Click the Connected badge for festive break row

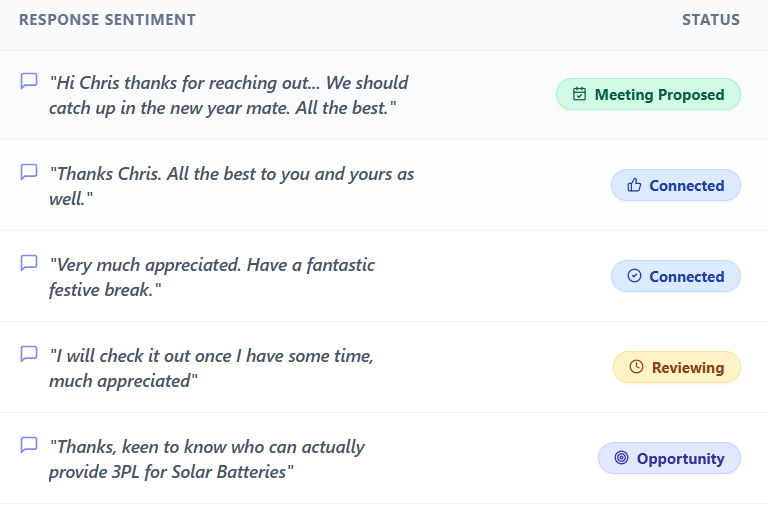676,277
